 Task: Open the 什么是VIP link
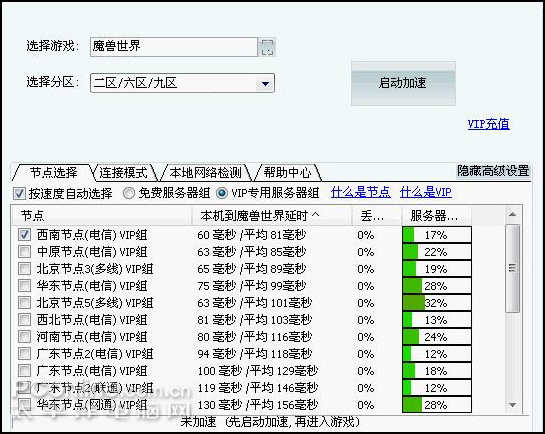tap(426, 192)
